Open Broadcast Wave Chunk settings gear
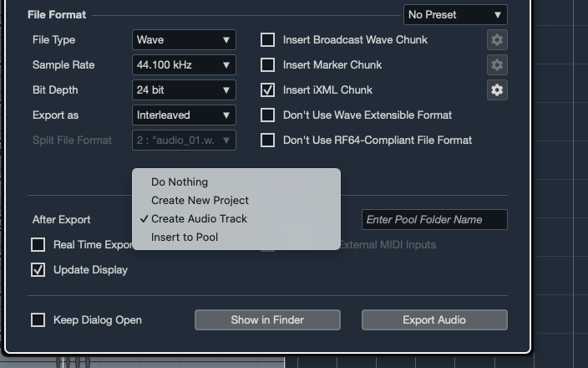Image resolution: width=588 pixels, height=368 pixels. click(497, 39)
